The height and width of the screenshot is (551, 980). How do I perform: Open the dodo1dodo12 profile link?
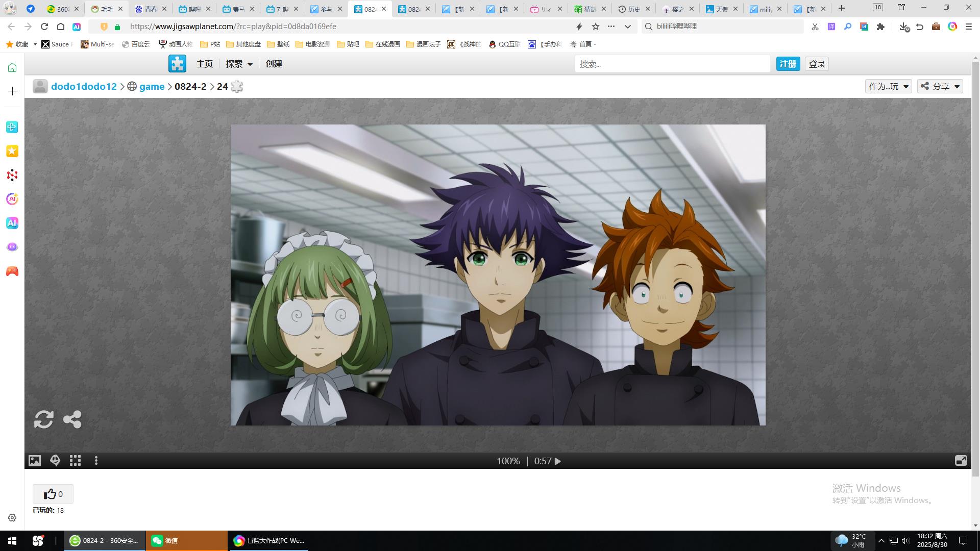84,86
